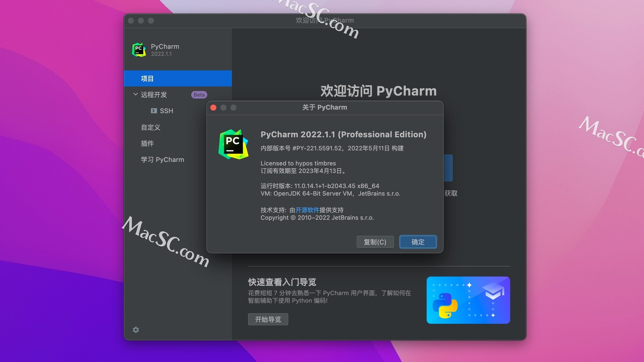The width and height of the screenshot is (644, 362).
Task: Click the runtime version 11.0.14.1 line
Action: [x=320, y=186]
